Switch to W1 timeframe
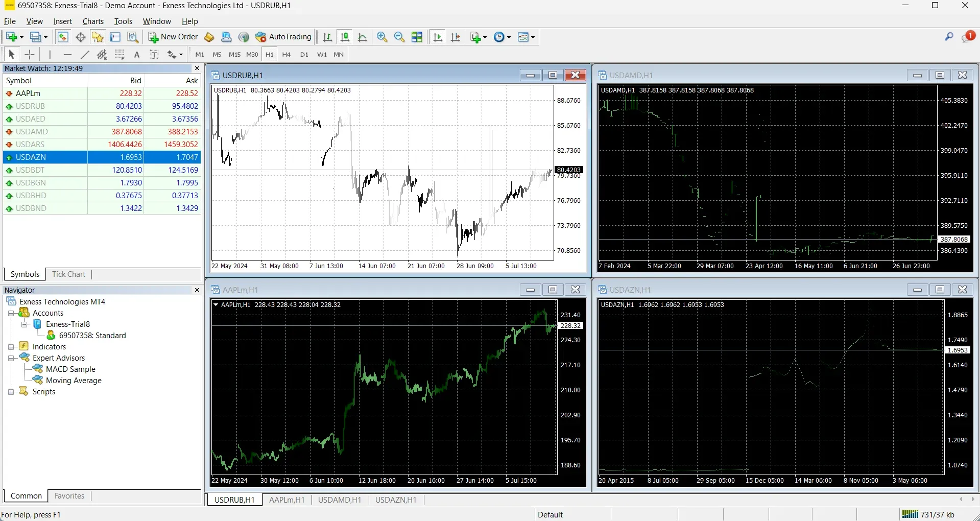Viewport: 980px width, 521px height. pos(322,55)
